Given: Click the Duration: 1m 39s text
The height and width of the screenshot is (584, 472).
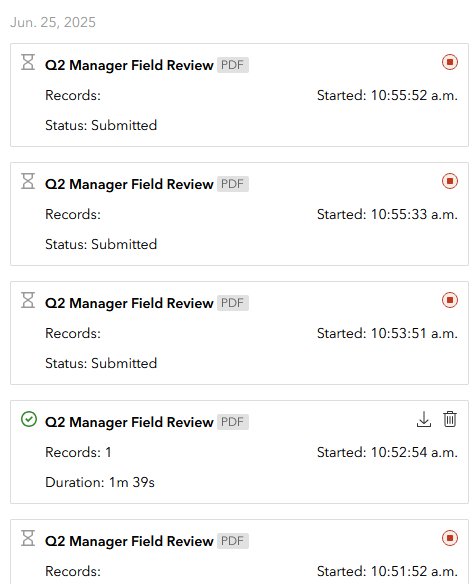Looking at the screenshot, I should tap(100, 482).
